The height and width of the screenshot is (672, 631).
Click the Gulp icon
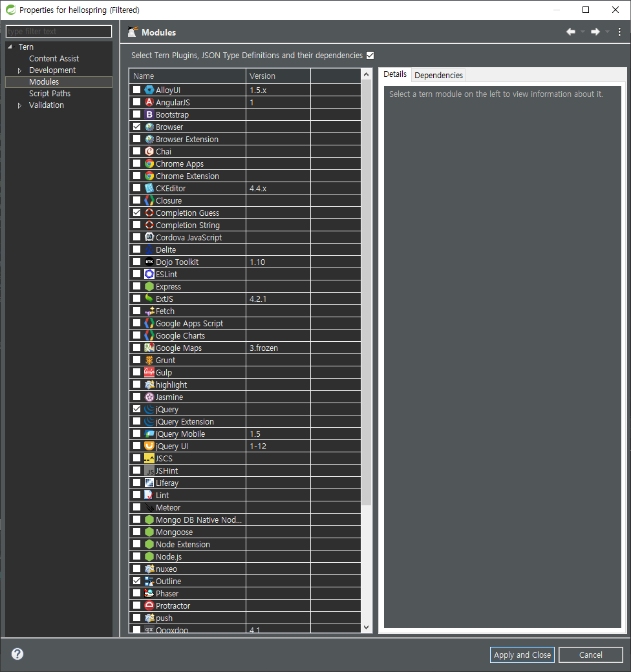click(x=149, y=372)
